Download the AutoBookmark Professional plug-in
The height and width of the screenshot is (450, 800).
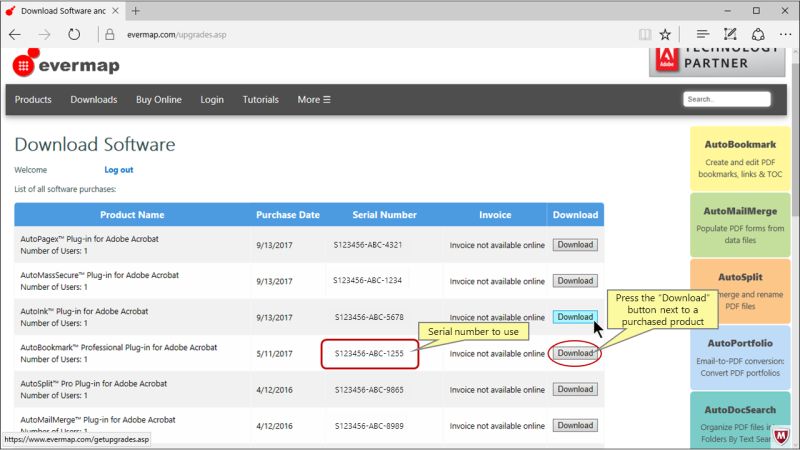pyautogui.click(x=575, y=353)
